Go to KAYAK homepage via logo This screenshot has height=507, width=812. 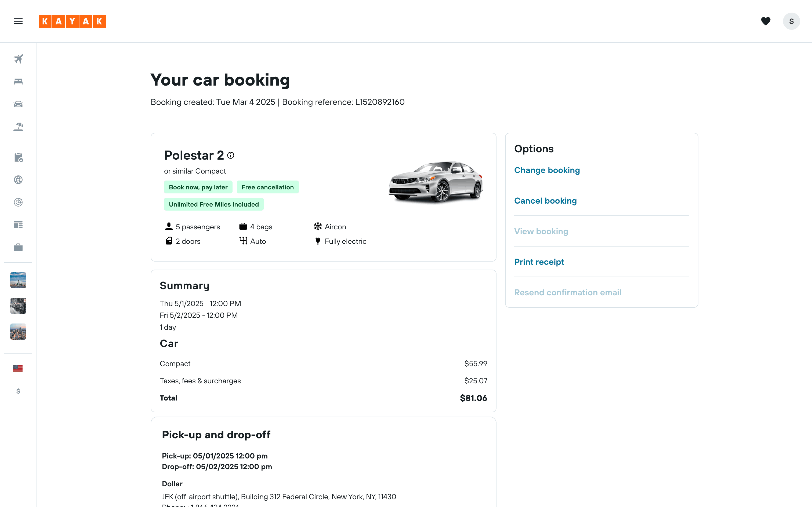[x=72, y=21]
